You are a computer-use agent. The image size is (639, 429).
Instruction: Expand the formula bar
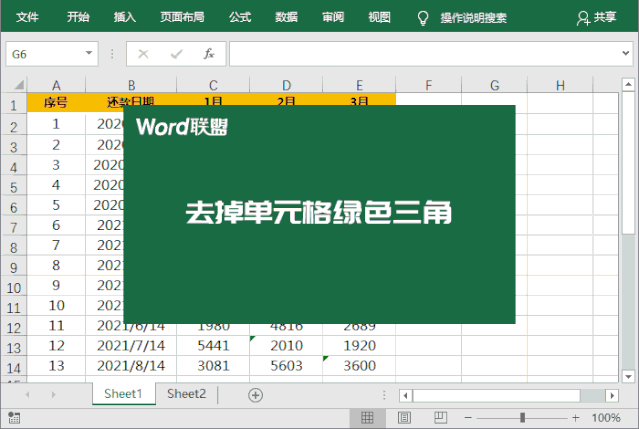click(x=626, y=54)
